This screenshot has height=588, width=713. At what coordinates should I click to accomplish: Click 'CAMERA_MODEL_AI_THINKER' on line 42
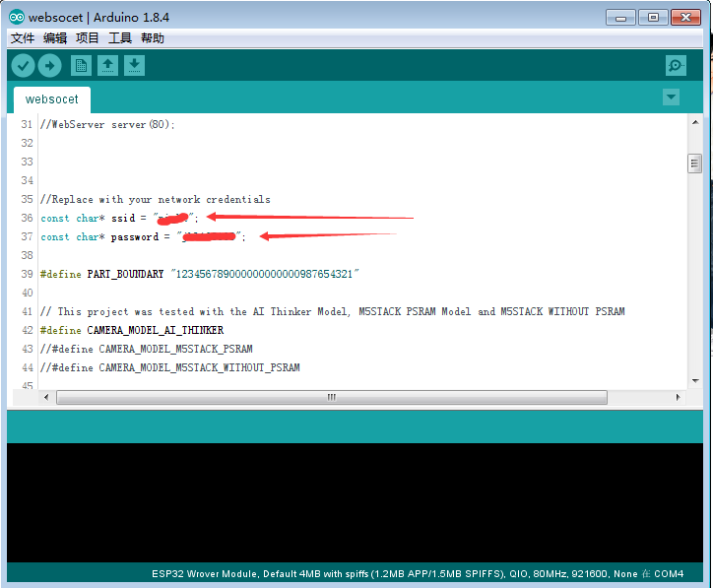(155, 330)
